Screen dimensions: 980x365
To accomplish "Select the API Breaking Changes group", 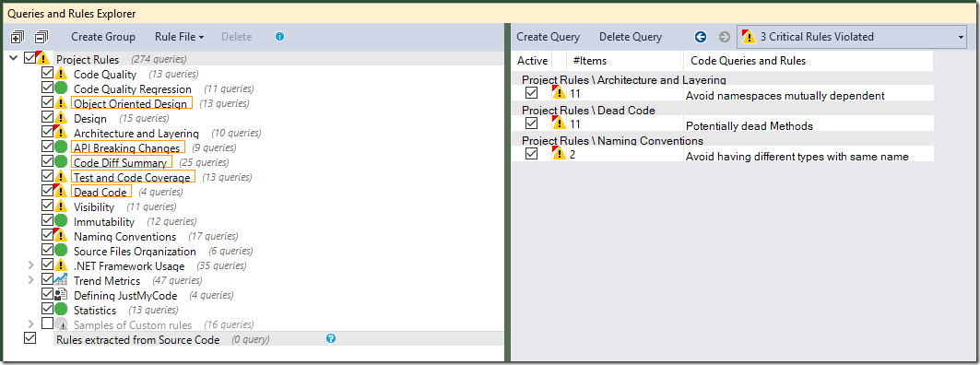I will point(128,148).
